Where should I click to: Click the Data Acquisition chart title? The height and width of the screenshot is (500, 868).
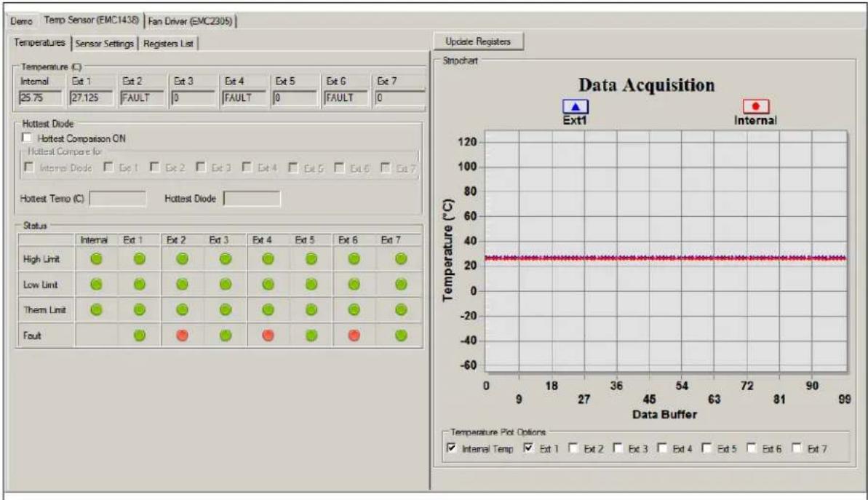click(647, 84)
